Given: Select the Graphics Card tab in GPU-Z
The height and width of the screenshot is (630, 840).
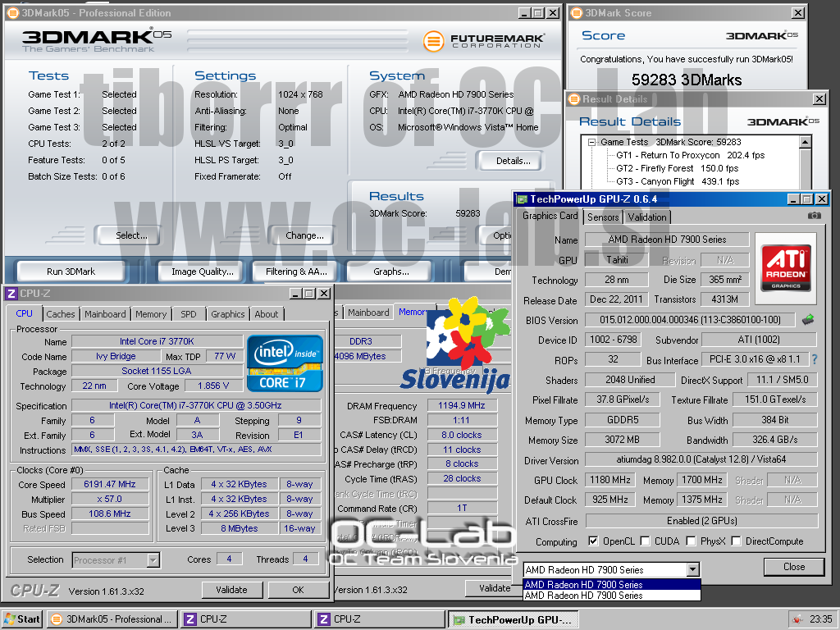Looking at the screenshot, I should [x=550, y=216].
